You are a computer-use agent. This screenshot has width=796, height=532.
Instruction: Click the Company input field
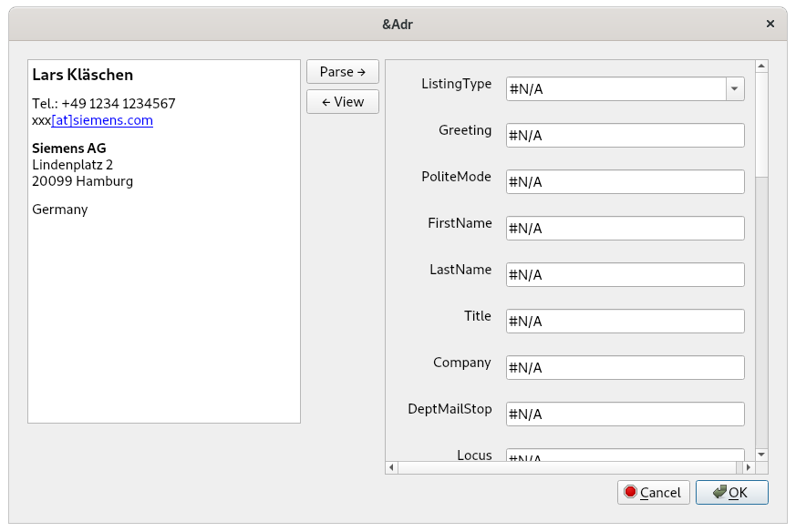tap(625, 367)
